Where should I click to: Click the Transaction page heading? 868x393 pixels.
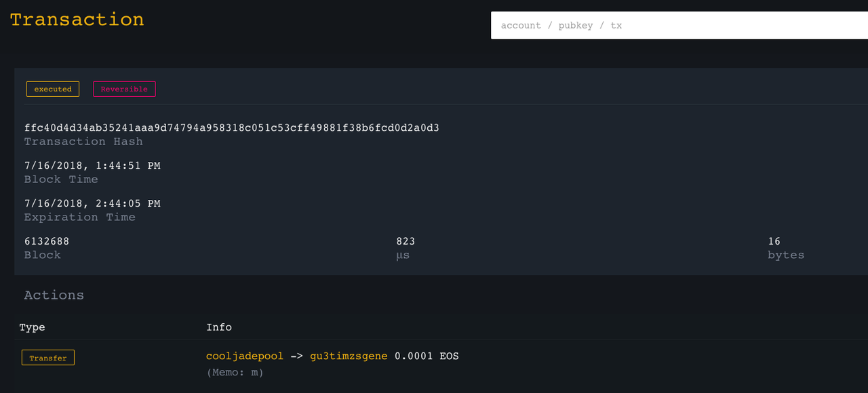tap(77, 20)
